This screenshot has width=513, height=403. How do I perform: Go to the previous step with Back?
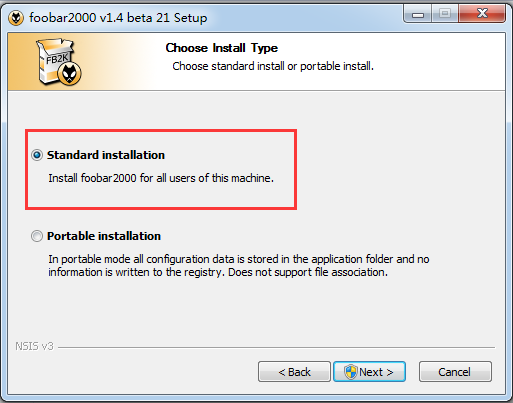[x=294, y=372]
